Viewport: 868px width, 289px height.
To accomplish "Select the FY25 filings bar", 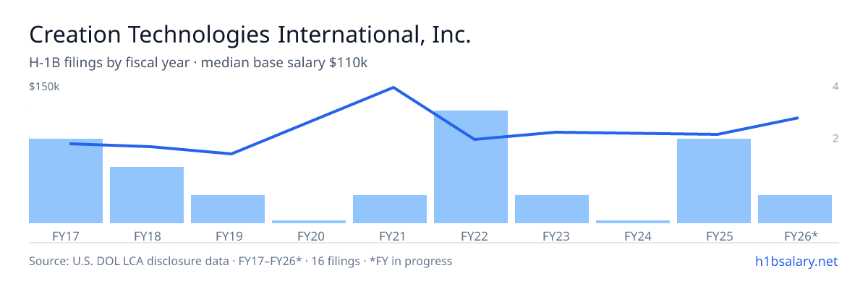I will click(x=714, y=181).
